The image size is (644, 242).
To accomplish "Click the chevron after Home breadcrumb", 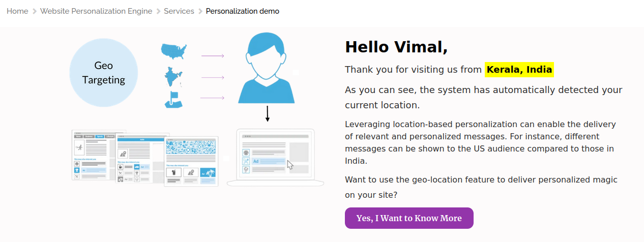I will [x=35, y=11].
